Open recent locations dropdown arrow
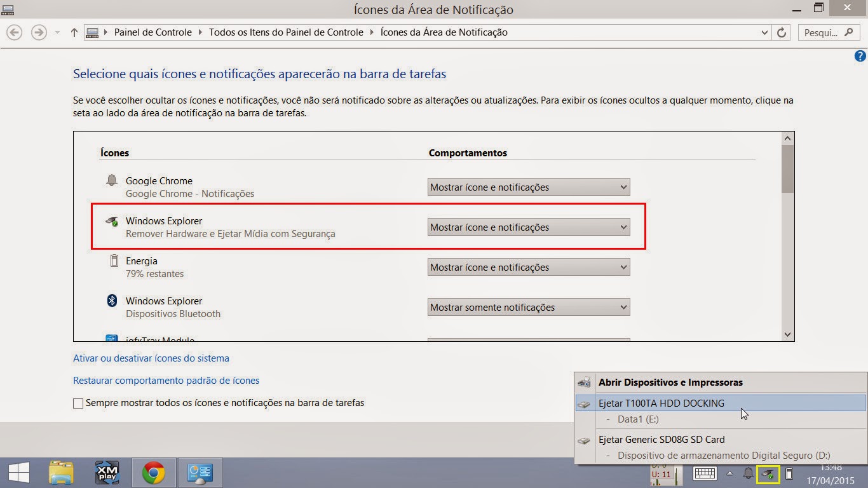868x488 pixels. [x=57, y=32]
